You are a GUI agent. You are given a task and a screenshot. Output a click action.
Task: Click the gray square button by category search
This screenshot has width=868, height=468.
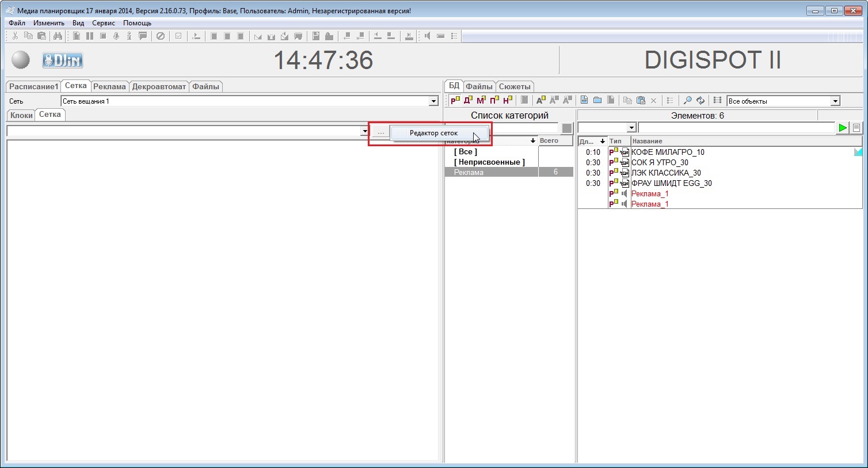point(567,128)
